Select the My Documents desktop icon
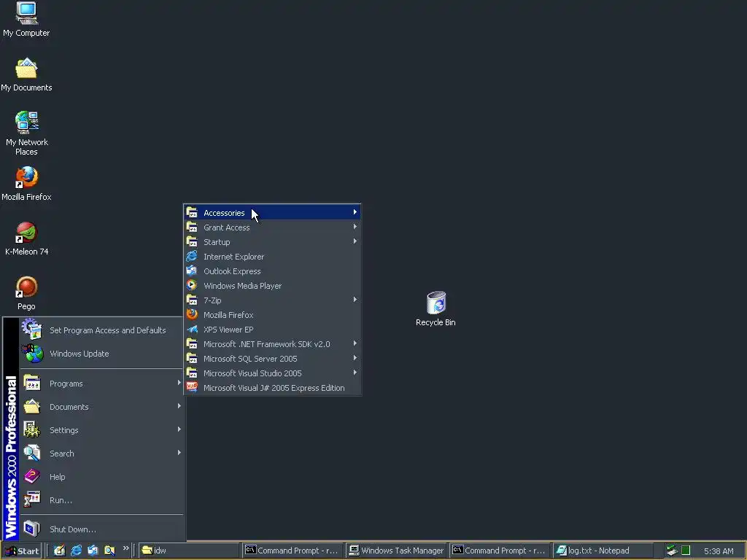Screen dimensions: 747x560 click(x=26, y=75)
